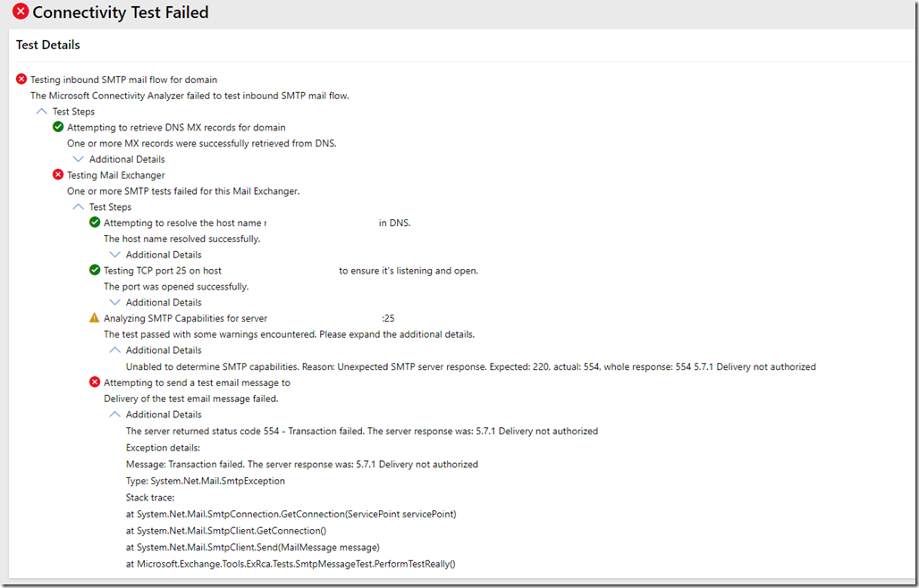This screenshot has height=588, width=919.
Task: Expand Additional Details under host name resolution
Action: [x=114, y=255]
